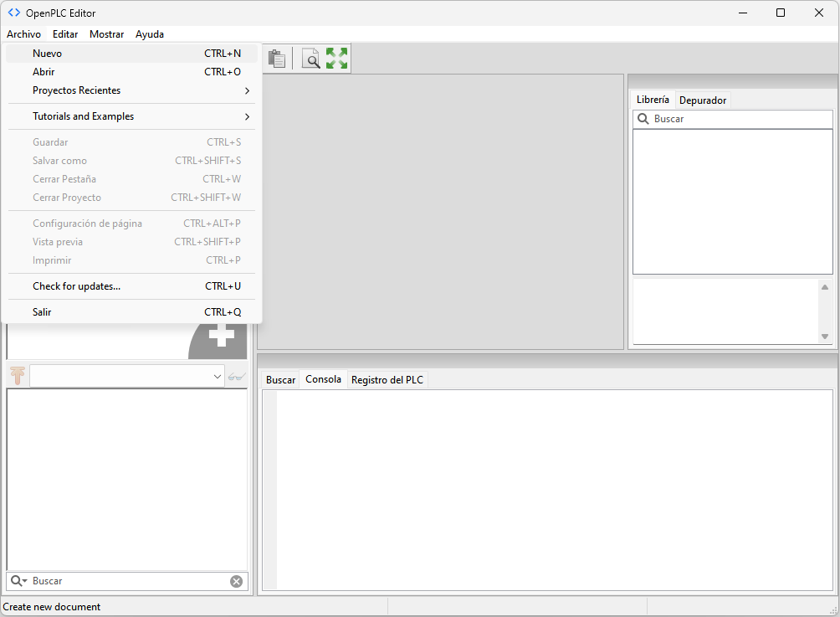The height and width of the screenshot is (617, 840).
Task: Click the Paste clipboard toolbar icon
Action: [276, 59]
